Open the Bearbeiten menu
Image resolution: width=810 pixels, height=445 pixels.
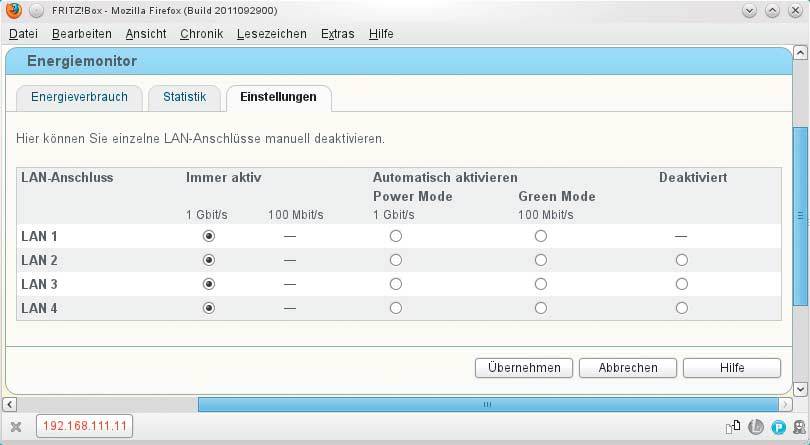(82, 34)
